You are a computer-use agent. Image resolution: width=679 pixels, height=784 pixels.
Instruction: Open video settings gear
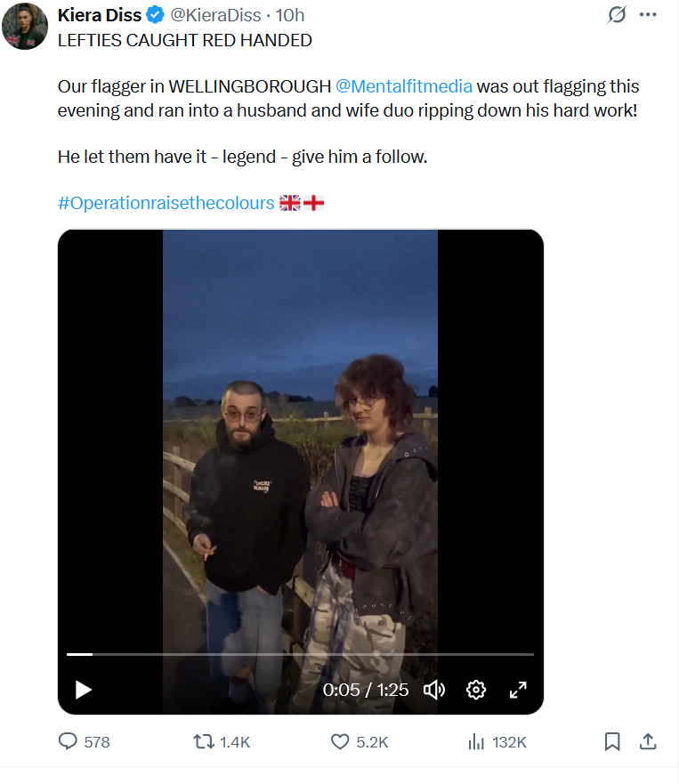point(475,690)
